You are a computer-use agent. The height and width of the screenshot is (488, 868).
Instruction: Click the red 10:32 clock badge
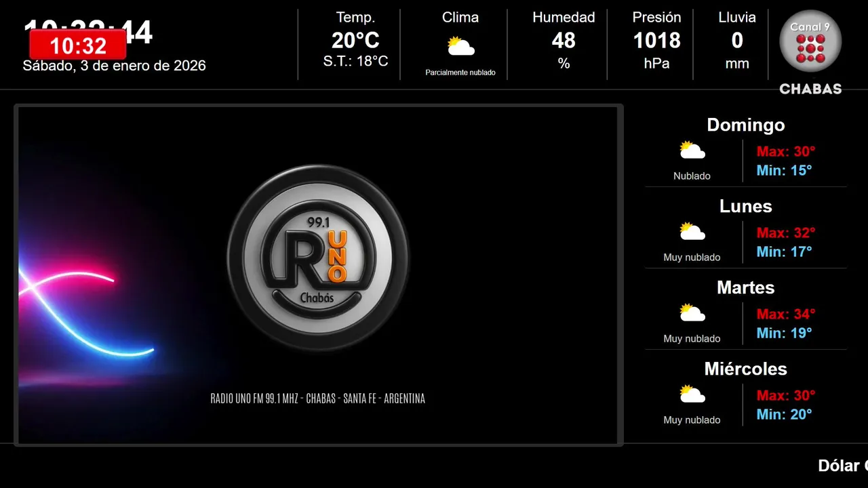pyautogui.click(x=78, y=45)
